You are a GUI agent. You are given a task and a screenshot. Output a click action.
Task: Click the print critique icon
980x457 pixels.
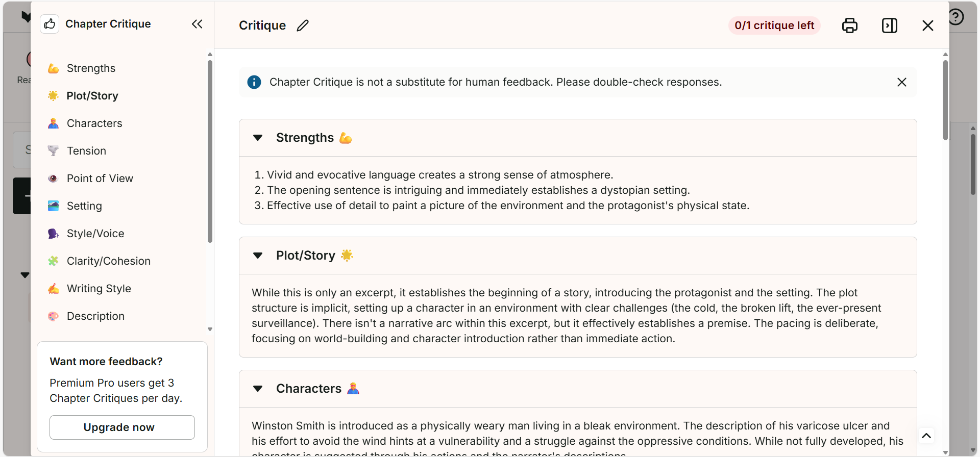(x=849, y=26)
